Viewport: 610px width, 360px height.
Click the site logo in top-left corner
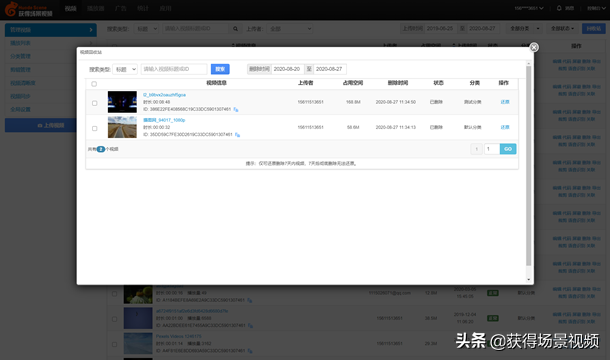click(x=28, y=9)
